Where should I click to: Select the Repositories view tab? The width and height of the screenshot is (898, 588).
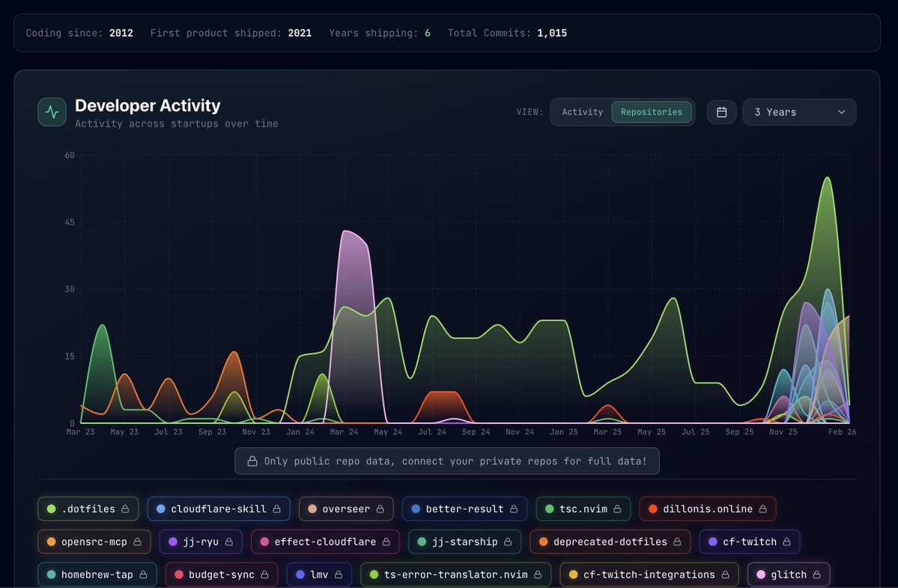point(651,112)
